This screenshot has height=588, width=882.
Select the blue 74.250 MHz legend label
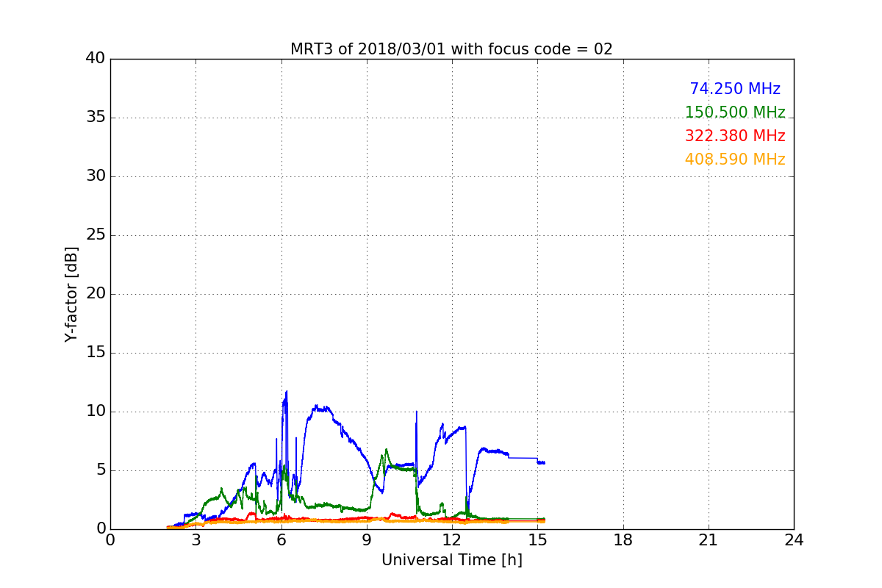pyautogui.click(x=735, y=89)
